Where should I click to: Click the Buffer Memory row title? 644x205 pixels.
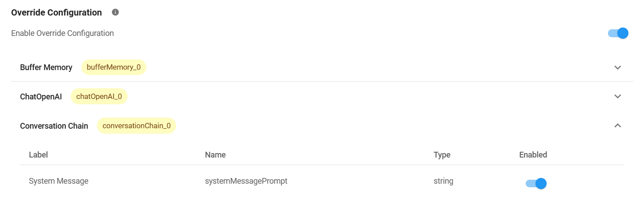46,67
